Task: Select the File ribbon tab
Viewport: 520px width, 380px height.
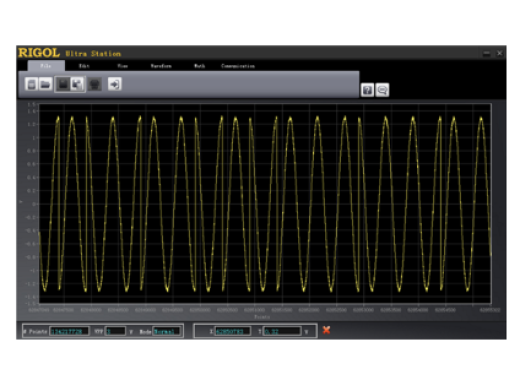Action: [x=46, y=66]
